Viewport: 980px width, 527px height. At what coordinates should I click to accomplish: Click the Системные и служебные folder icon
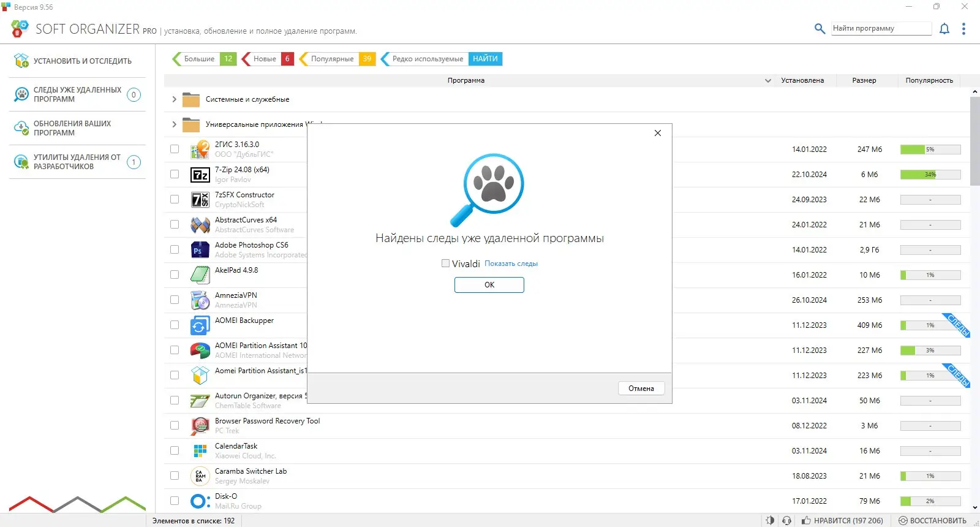tap(191, 99)
